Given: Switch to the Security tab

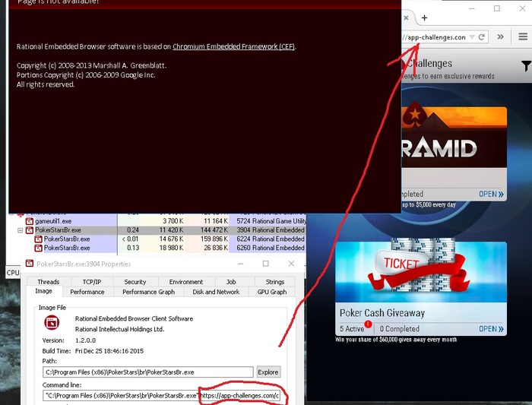Looking at the screenshot, I should click(x=135, y=282).
